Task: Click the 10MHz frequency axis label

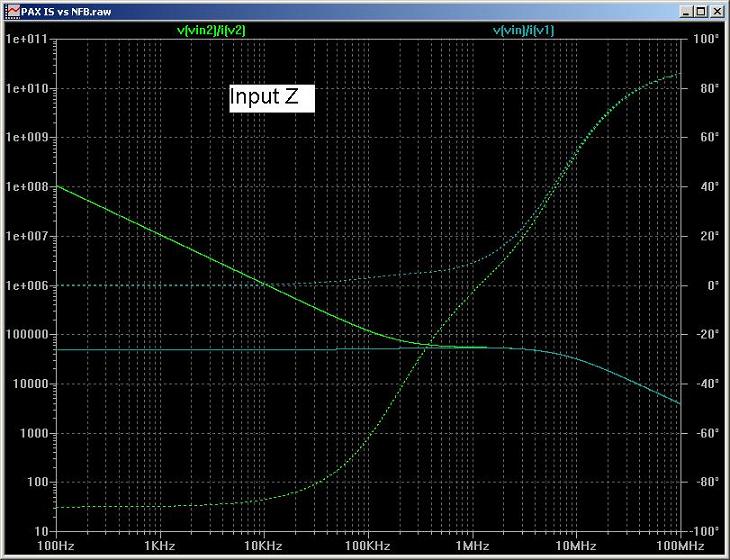Action: [576, 546]
